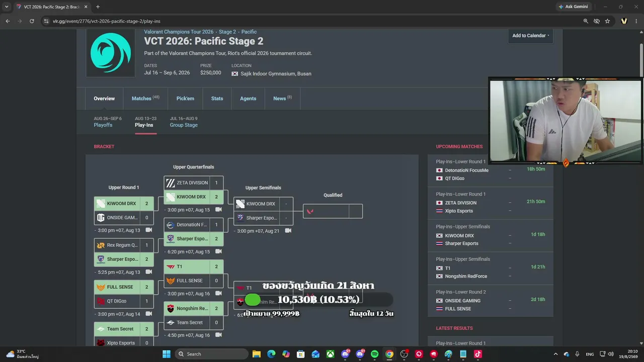This screenshot has width=644, height=362.
Task: Open the News tab
Action: click(282, 99)
